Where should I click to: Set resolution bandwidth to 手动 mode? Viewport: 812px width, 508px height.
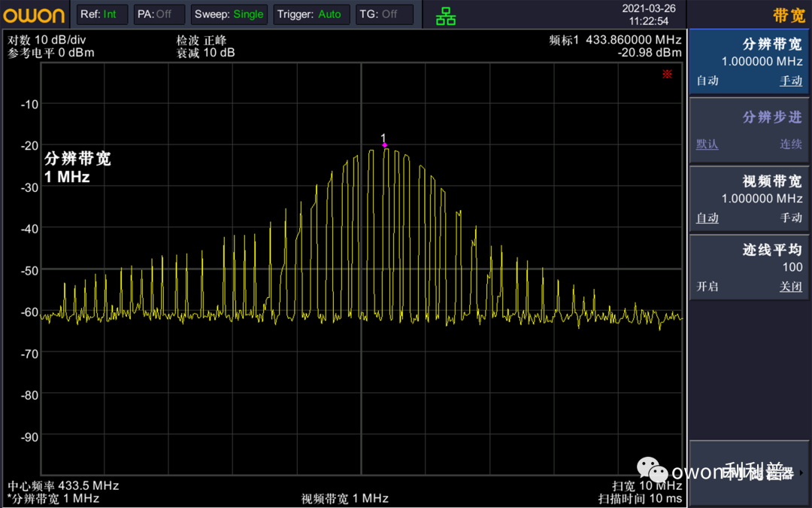click(x=791, y=81)
